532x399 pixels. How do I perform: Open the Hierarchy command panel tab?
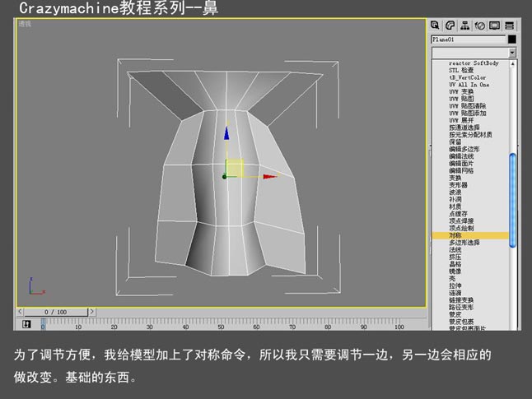[x=465, y=26]
